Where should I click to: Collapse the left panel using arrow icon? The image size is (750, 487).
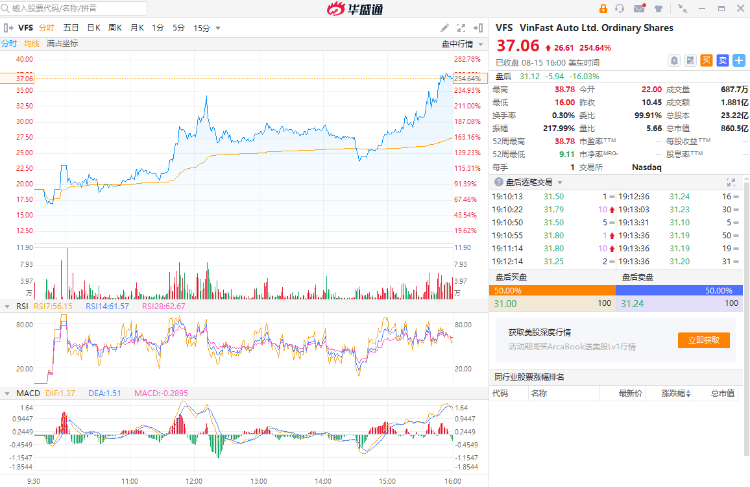(8, 28)
